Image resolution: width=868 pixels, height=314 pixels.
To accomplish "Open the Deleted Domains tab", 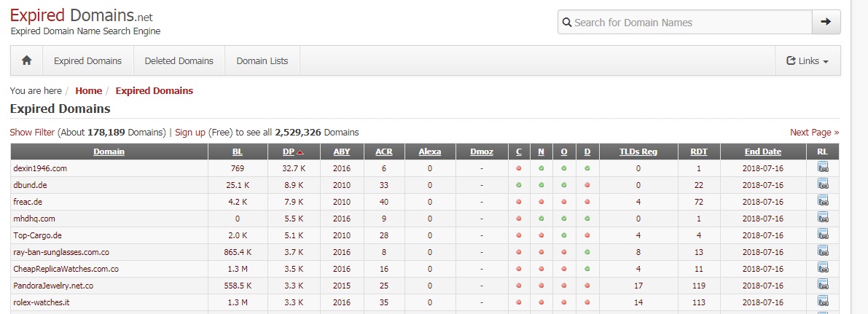I will click(x=179, y=61).
